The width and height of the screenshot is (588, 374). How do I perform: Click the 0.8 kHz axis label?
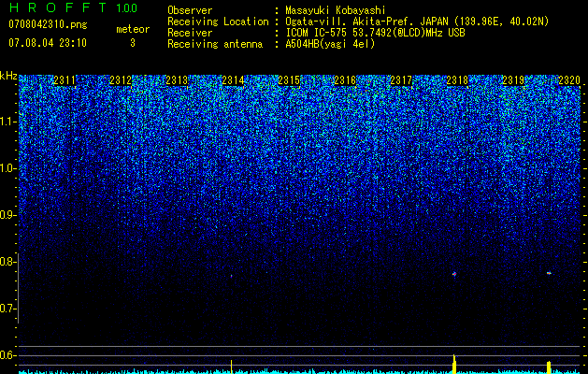8,262
